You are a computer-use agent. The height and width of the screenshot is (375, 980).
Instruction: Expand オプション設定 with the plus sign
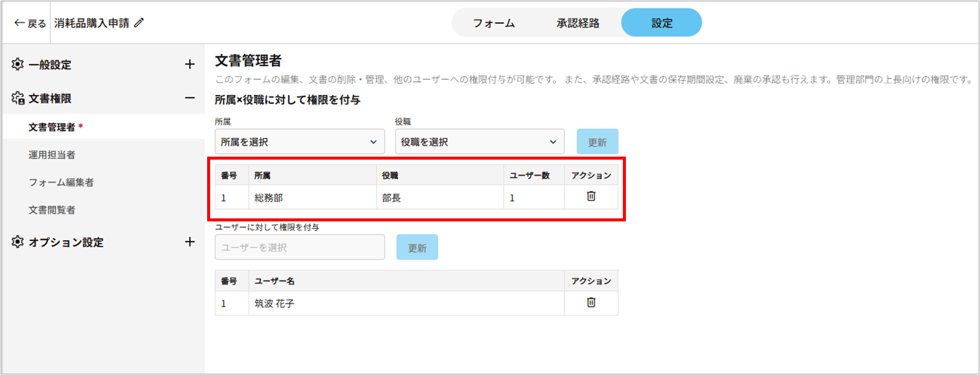coord(190,242)
